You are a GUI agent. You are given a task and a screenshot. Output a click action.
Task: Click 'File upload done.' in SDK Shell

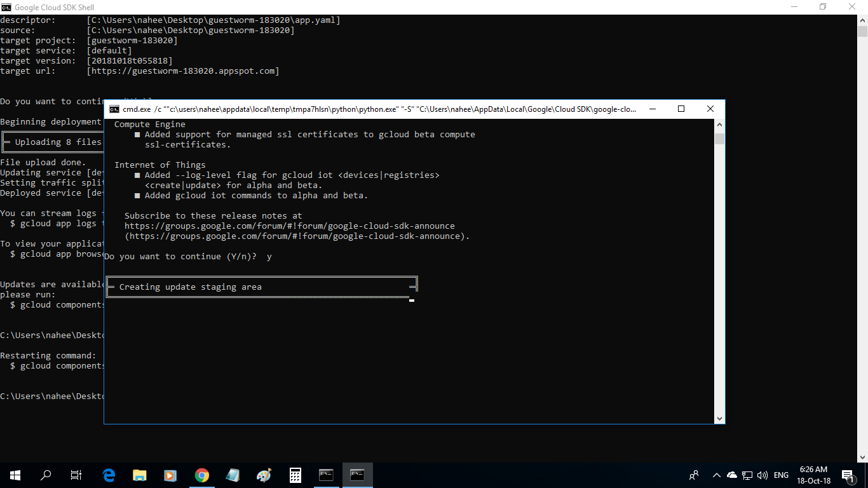pyautogui.click(x=43, y=163)
